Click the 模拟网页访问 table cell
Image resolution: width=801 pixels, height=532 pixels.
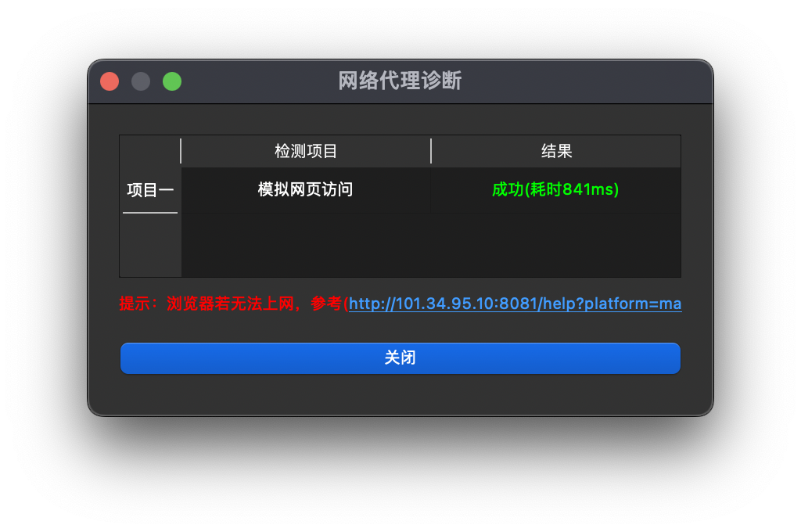click(x=306, y=189)
